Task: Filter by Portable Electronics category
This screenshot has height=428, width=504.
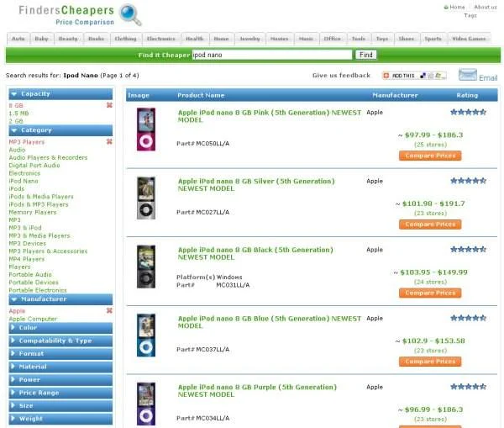Action: point(38,290)
